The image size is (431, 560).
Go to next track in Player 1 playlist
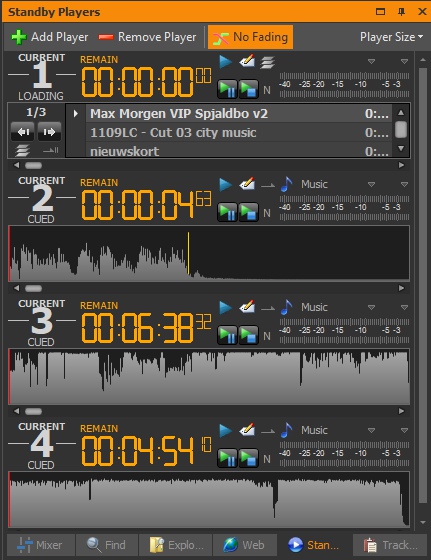tap(49, 132)
